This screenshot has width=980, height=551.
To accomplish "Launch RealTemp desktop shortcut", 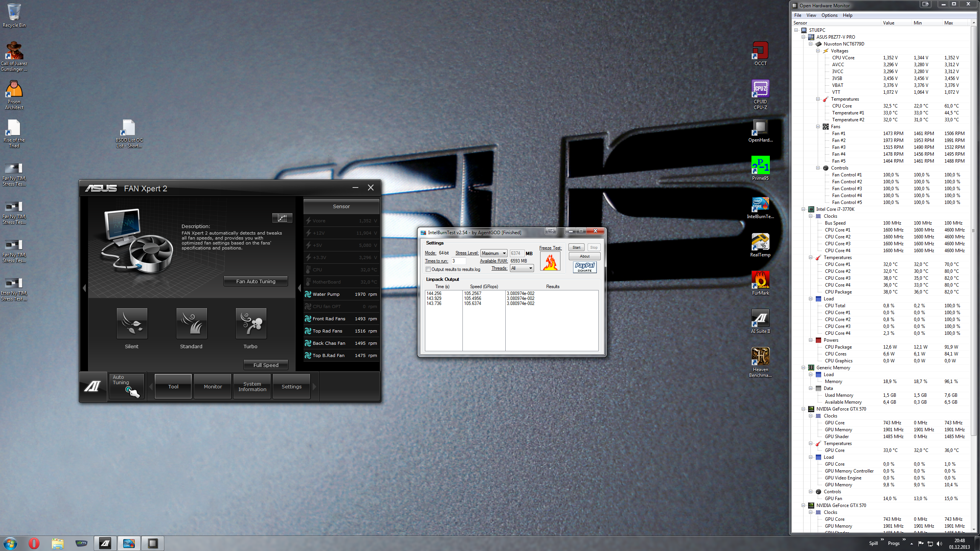I will click(760, 245).
